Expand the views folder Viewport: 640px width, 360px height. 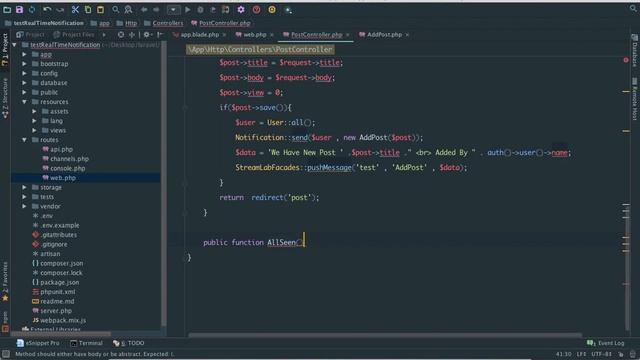34,130
